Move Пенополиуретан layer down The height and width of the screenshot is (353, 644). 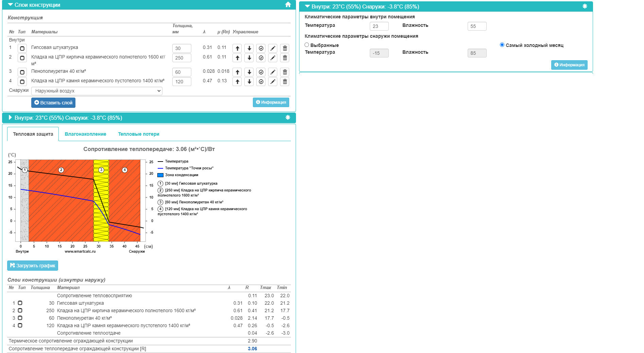(249, 72)
